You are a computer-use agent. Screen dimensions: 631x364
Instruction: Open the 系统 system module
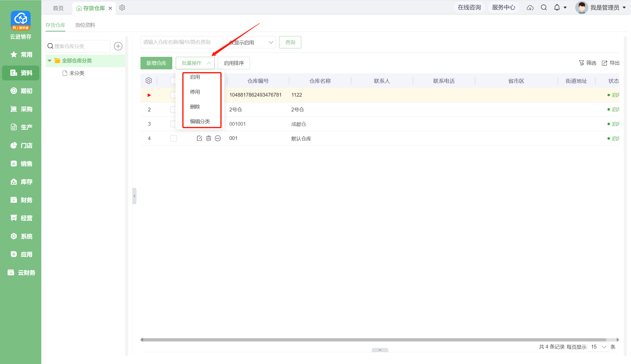point(21,236)
